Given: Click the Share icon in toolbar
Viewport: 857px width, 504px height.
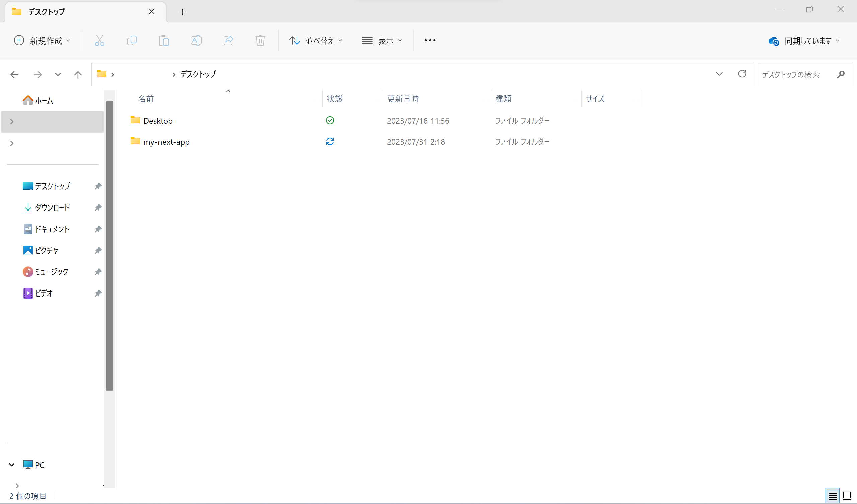Looking at the screenshot, I should (228, 40).
